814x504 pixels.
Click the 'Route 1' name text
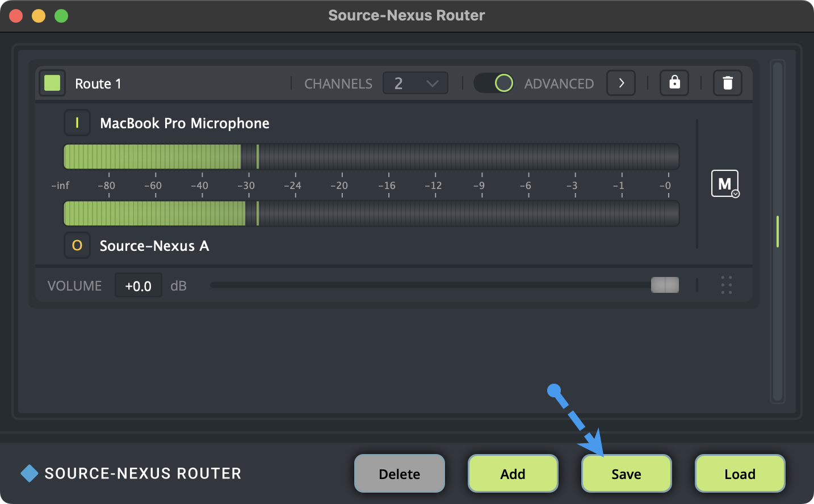[98, 84]
